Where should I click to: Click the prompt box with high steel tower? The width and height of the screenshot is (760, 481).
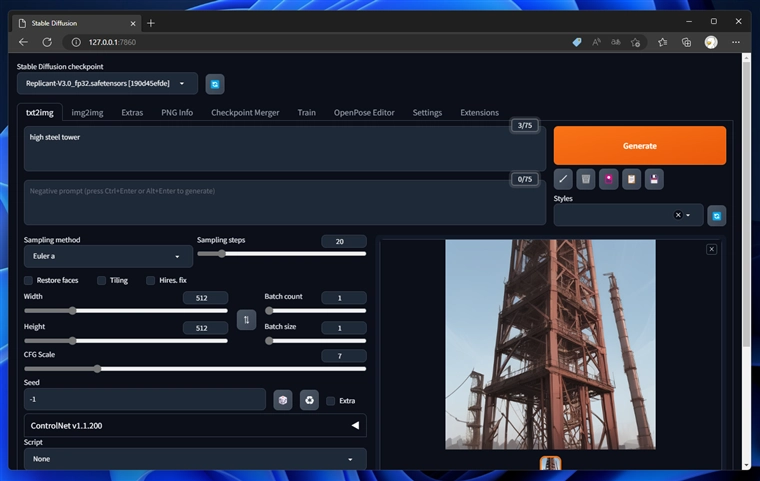coord(285,148)
